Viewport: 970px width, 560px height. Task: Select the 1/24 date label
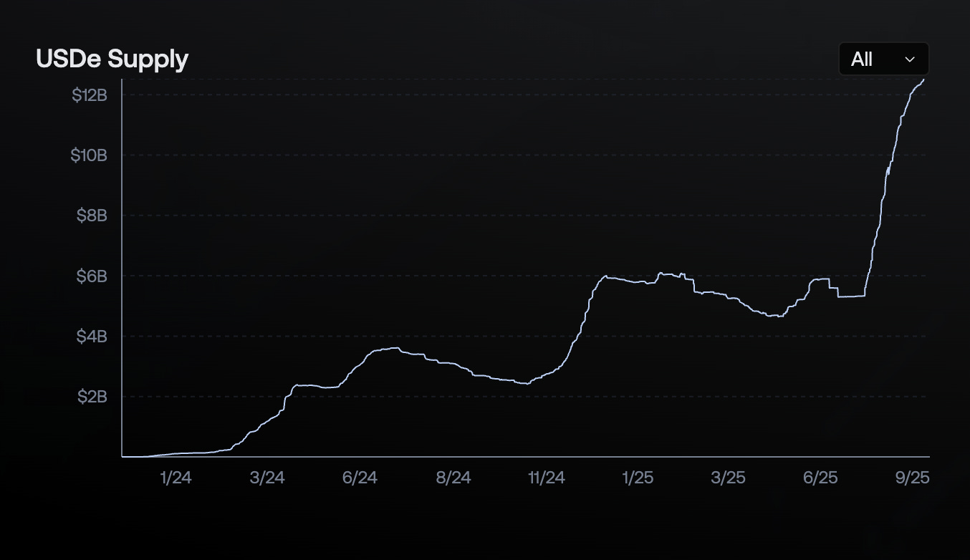(176, 477)
